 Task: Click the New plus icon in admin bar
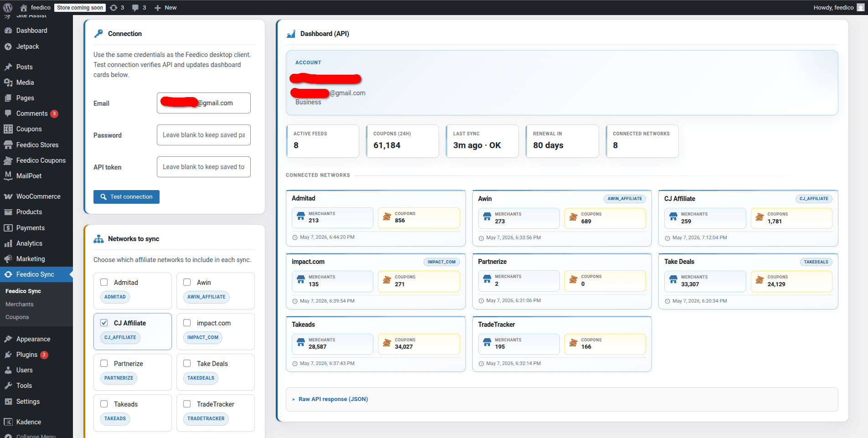[158, 8]
